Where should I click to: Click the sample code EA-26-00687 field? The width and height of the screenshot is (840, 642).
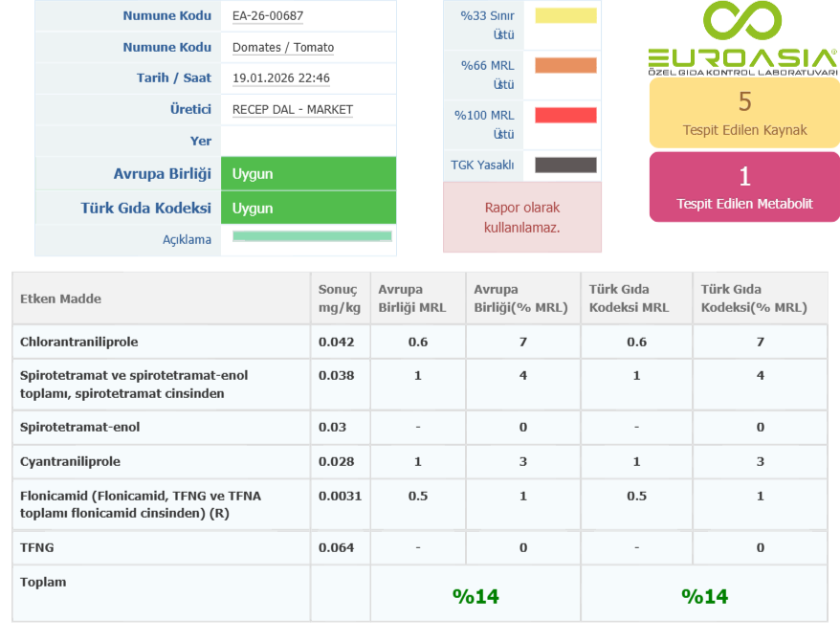268,16
